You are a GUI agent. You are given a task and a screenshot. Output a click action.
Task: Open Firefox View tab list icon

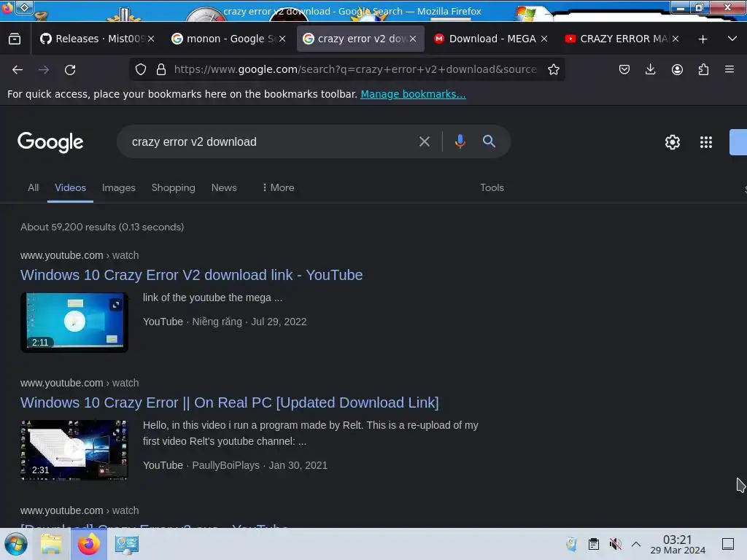[x=15, y=39]
